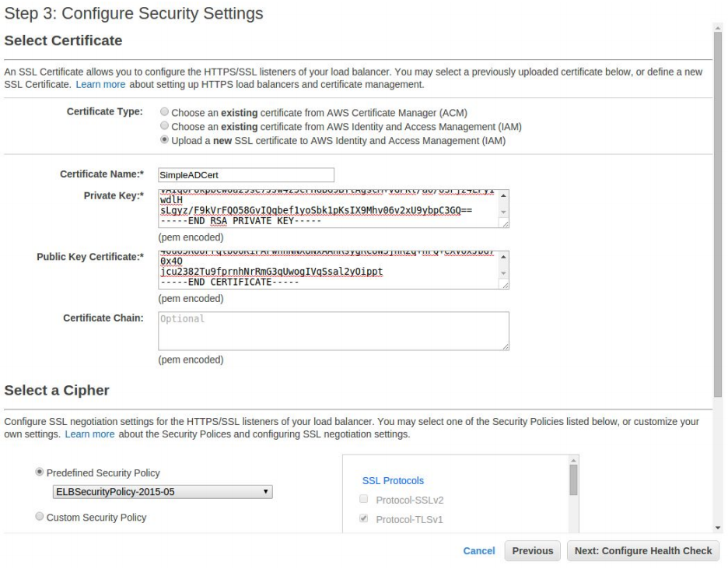
Task: Choose existing certificate from IAM radio option
Action: (164, 127)
